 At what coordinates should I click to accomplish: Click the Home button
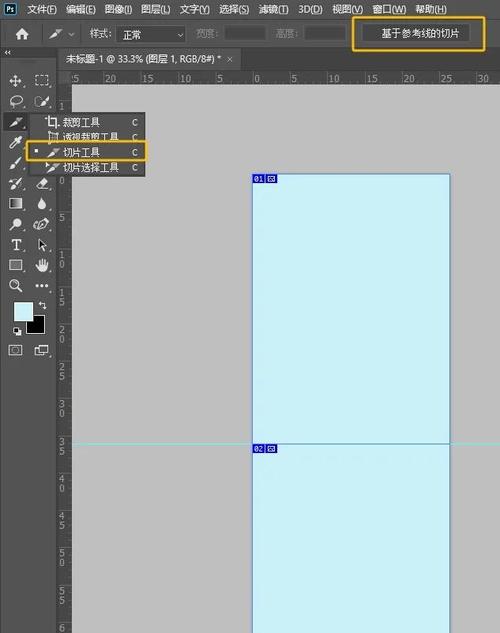pos(22,34)
